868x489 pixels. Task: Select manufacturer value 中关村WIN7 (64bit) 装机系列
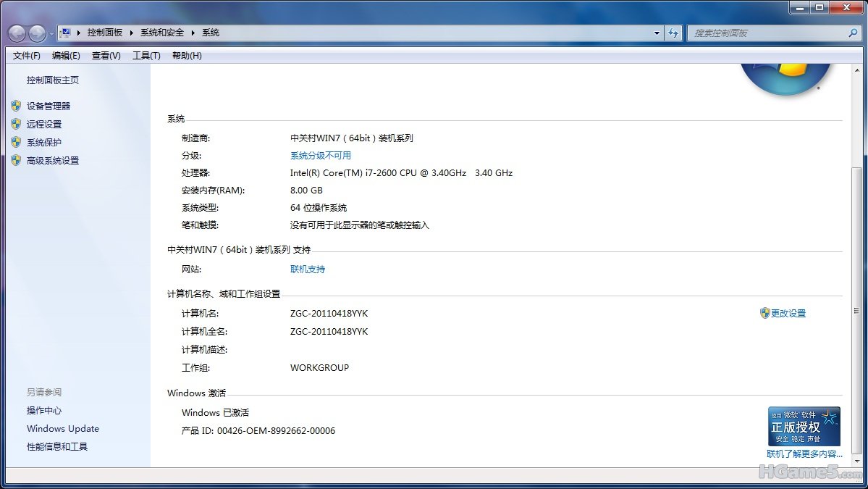coord(352,138)
